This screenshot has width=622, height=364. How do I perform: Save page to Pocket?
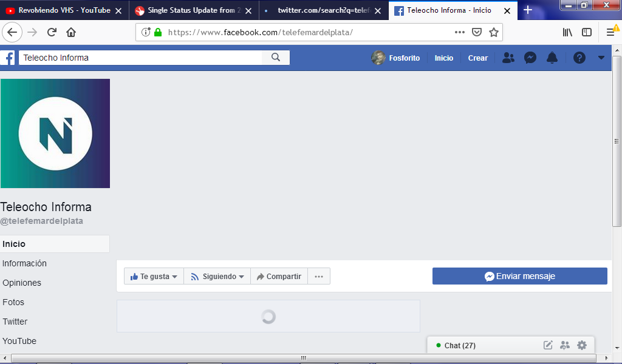[477, 32]
